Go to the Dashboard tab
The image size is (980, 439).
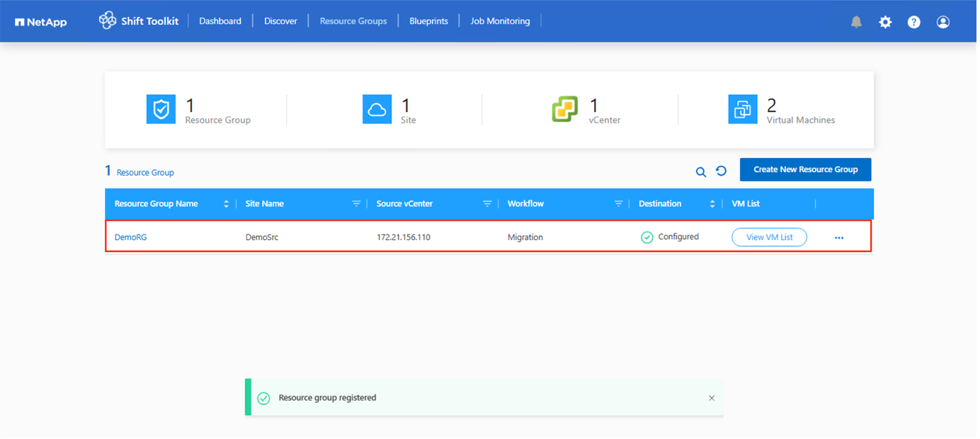click(220, 21)
